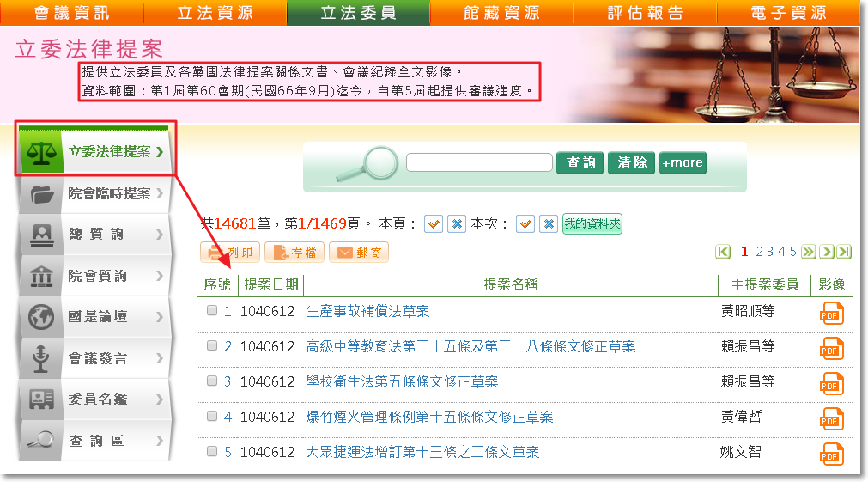Open the 評估報告 top menu tab
This screenshot has width=868, height=482.
click(645, 13)
